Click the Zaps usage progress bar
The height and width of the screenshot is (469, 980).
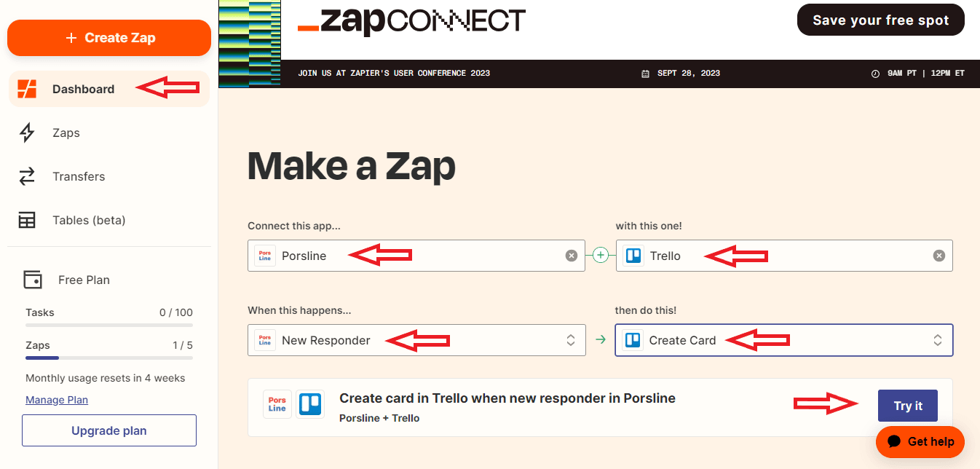pos(109,358)
